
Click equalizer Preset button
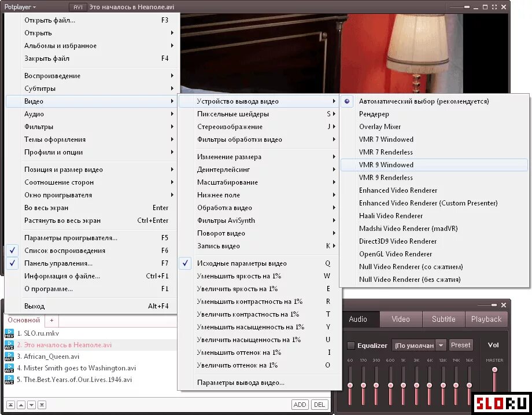pos(460,345)
